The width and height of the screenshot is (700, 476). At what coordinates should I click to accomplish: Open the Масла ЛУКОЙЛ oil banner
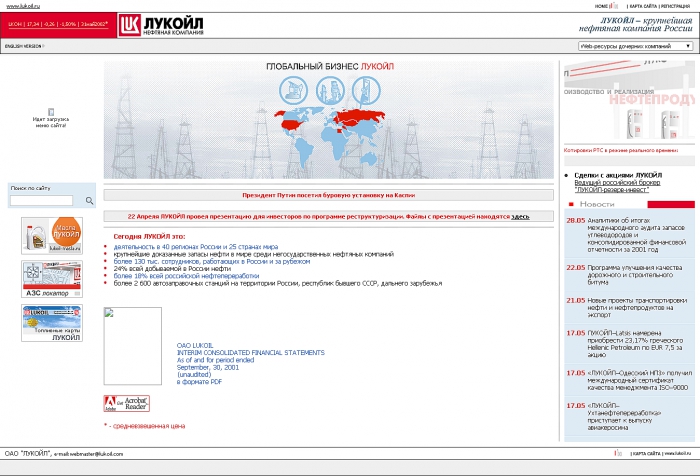[x=52, y=236]
